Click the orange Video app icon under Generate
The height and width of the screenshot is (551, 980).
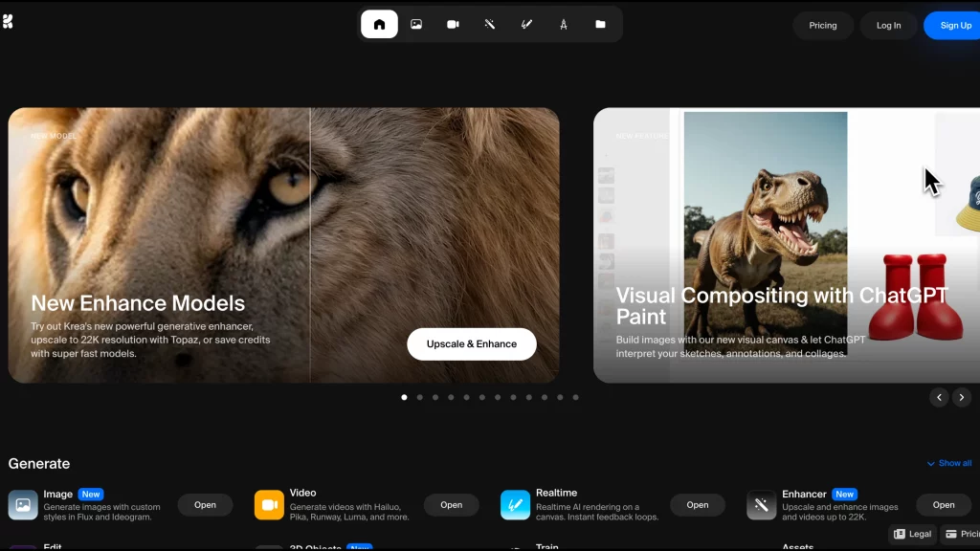pos(269,504)
